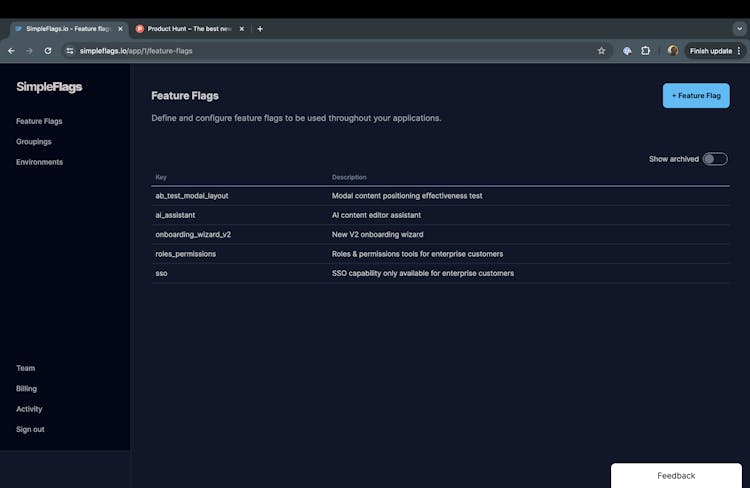Click the extension icon left of puzzle icon
This screenshot has height=488, width=750.
pyautogui.click(x=627, y=51)
